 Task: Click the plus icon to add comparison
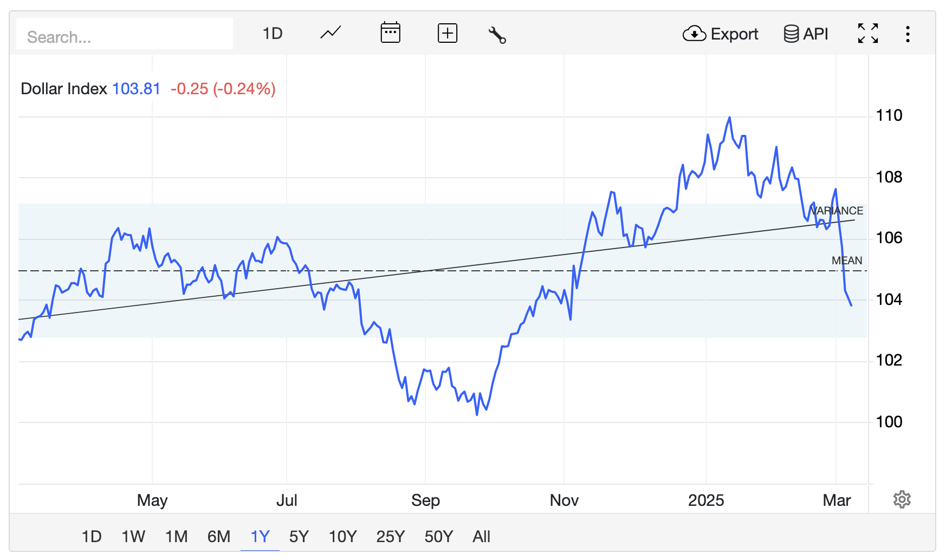pos(448,34)
